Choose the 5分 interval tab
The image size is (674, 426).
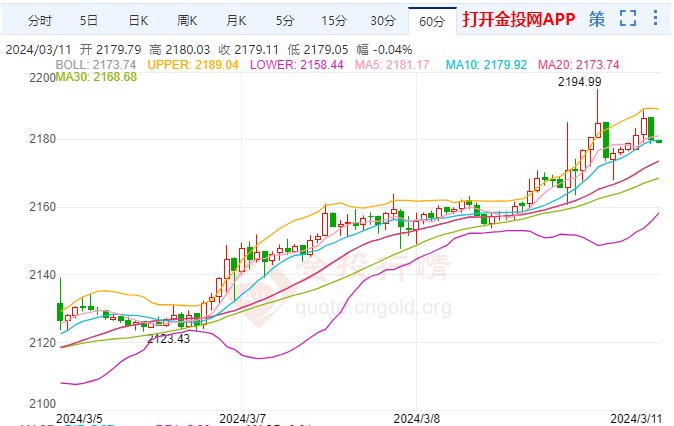pos(285,20)
